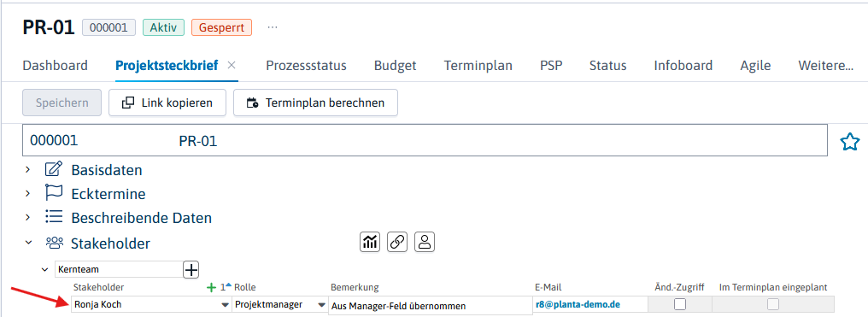Click the Bemerkung field for Ronja Koch
Image resolution: width=868 pixels, height=317 pixels.
[x=430, y=305]
